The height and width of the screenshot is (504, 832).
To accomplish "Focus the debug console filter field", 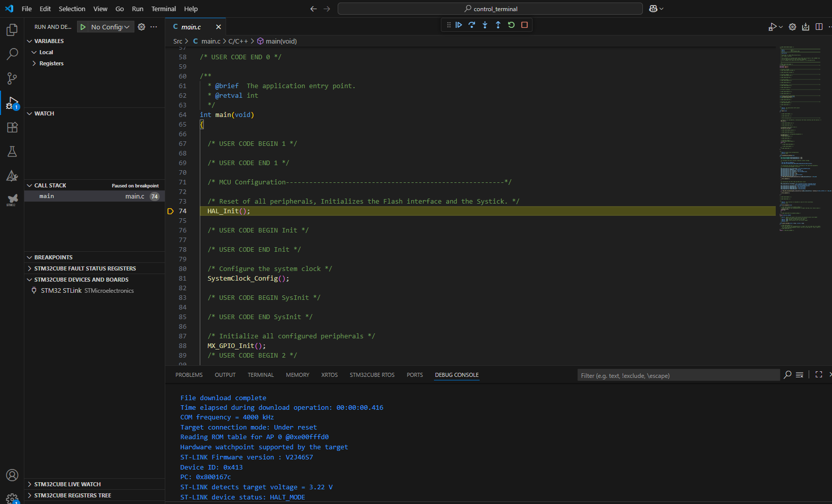I will (678, 375).
